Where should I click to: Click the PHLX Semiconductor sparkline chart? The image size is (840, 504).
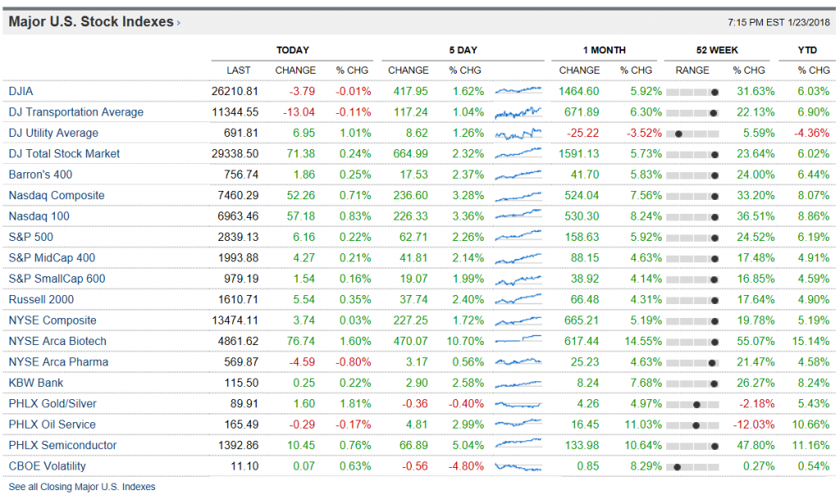point(518,445)
